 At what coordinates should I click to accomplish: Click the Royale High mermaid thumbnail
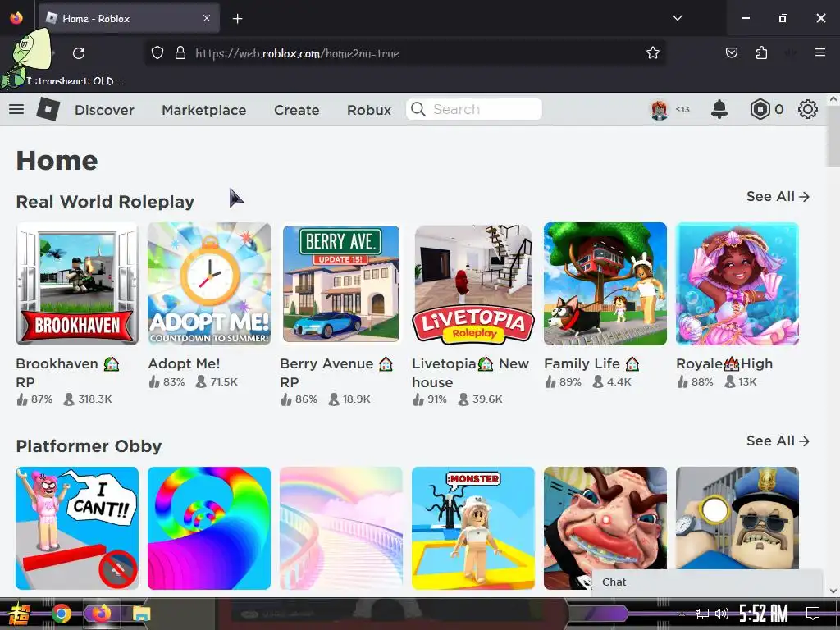coord(737,284)
